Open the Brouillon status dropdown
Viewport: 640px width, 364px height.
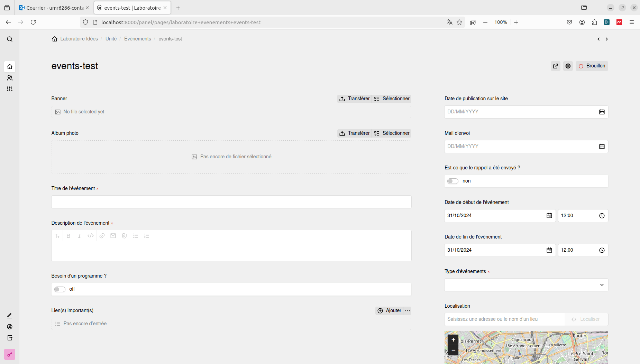pyautogui.click(x=592, y=66)
